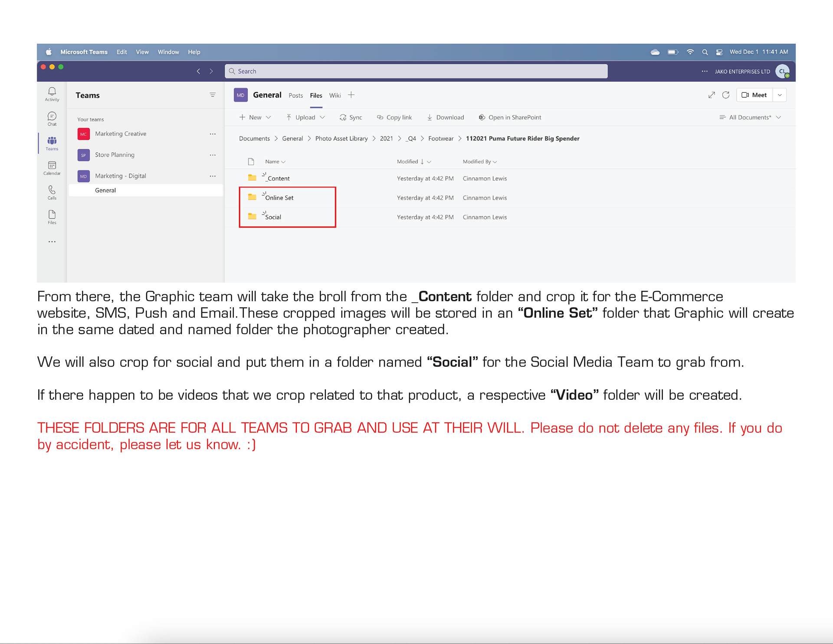
Task: Open more options for Store Planning team
Action: click(213, 155)
